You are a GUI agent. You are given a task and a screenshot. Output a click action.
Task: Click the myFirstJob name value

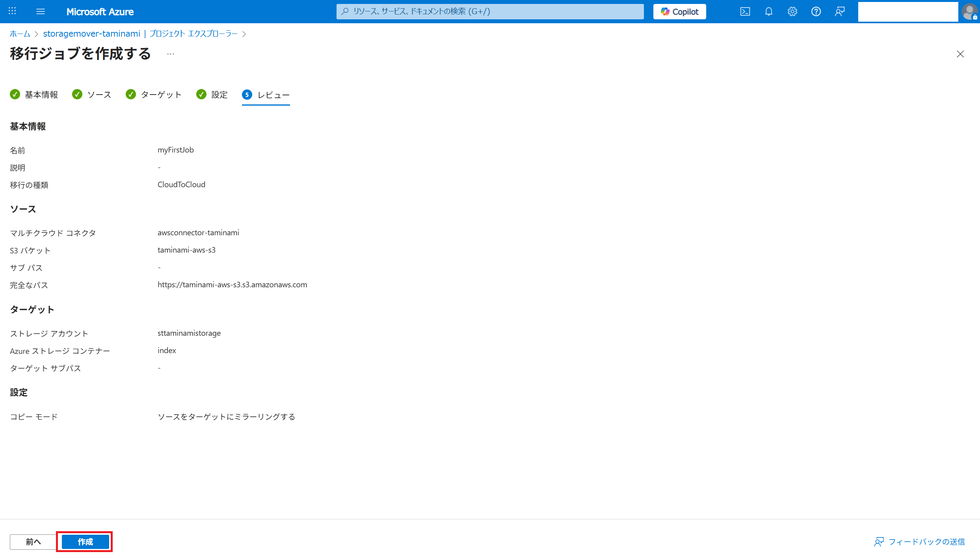[176, 150]
